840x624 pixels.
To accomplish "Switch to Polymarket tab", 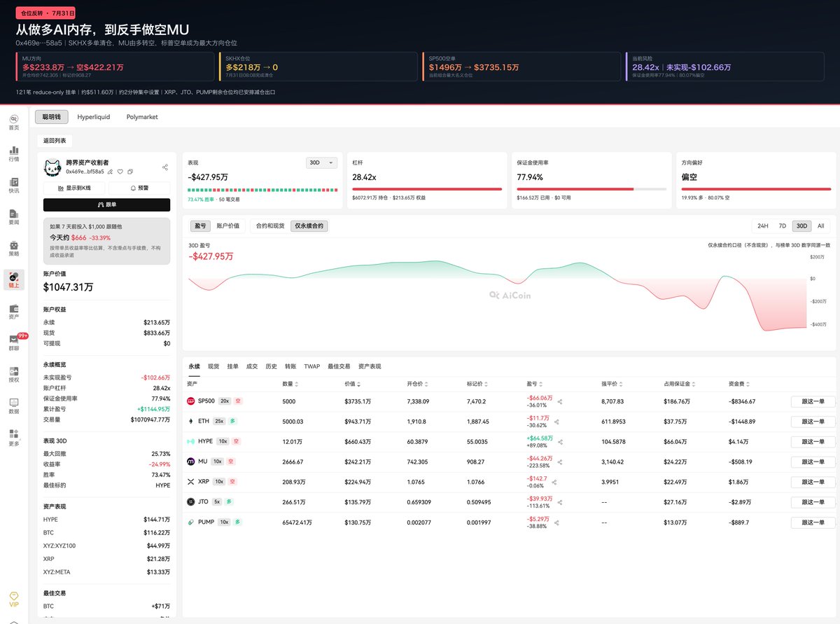I will pos(142,117).
